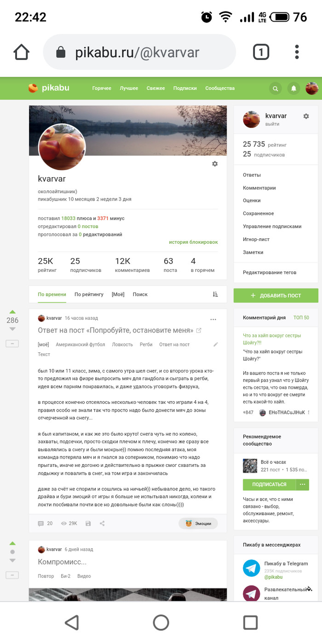
Task: Click the edit pencil on rugby post
Action: (x=216, y=345)
